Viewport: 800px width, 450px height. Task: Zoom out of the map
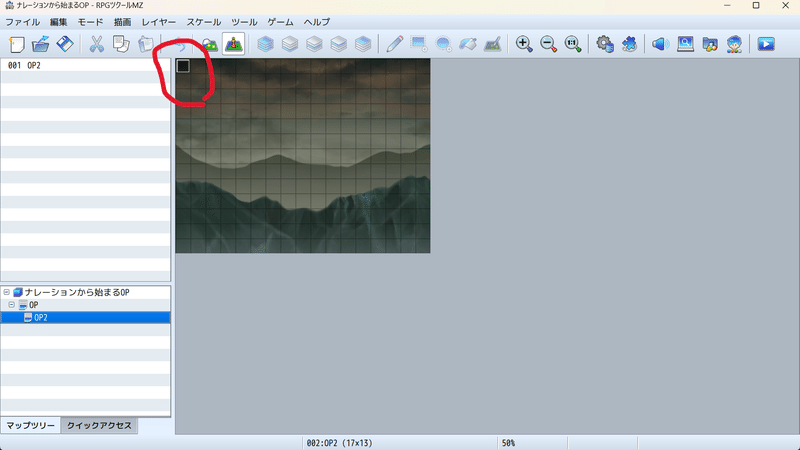[548, 44]
